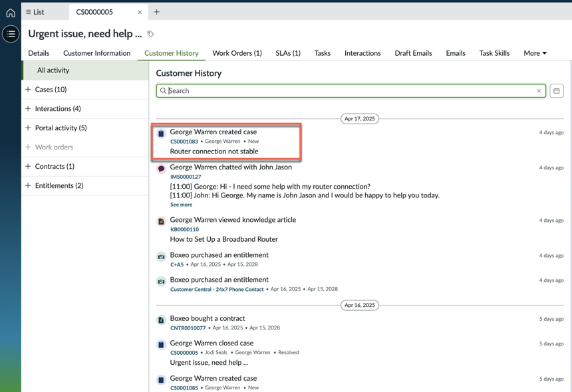Image resolution: width=572 pixels, height=392 pixels.
Task: Open contract link CNTR0010077
Action: tap(188, 328)
